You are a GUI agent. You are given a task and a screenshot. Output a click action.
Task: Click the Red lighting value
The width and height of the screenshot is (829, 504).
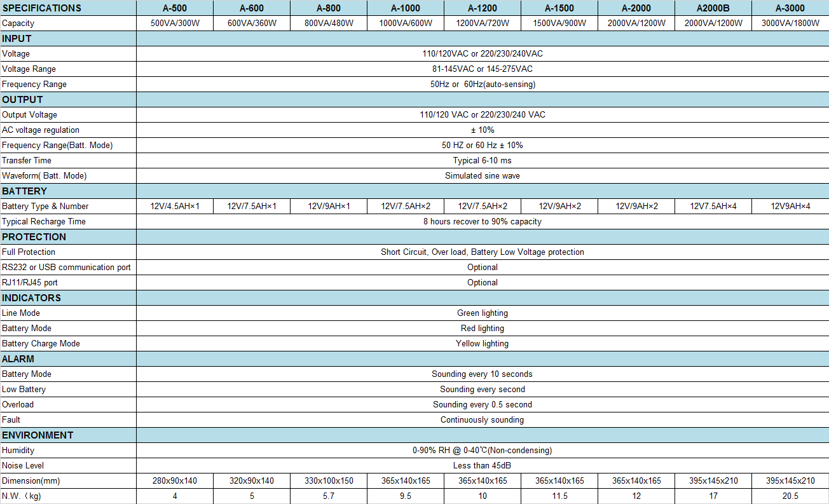coord(483,329)
